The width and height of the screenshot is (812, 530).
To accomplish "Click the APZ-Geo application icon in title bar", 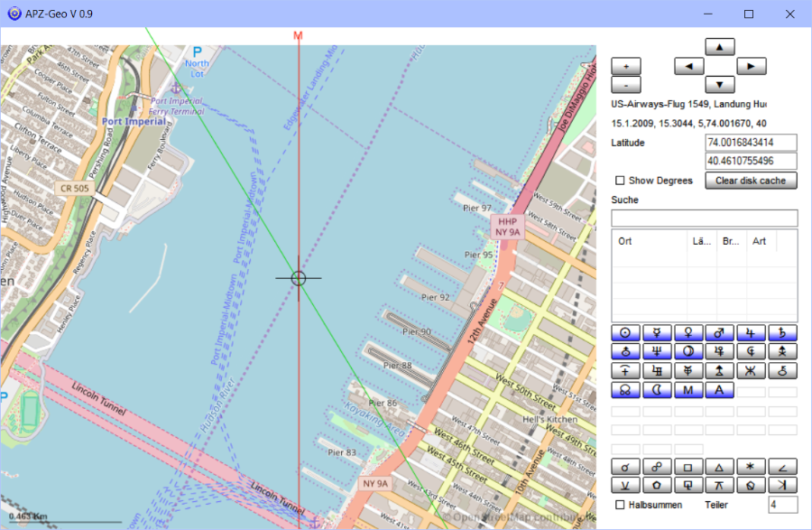I will point(14,14).
